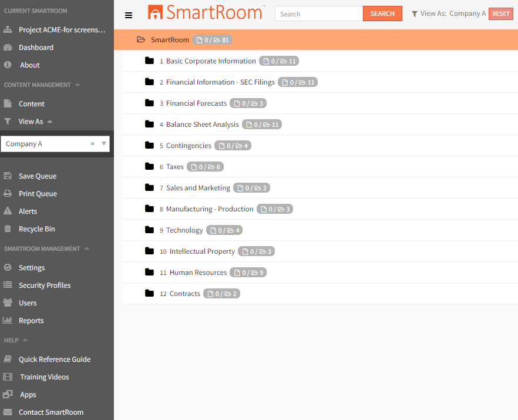Screen dimensions: 518x420
Task: Click the Contact SmartRoom envelope icon
Action: coord(8,412)
